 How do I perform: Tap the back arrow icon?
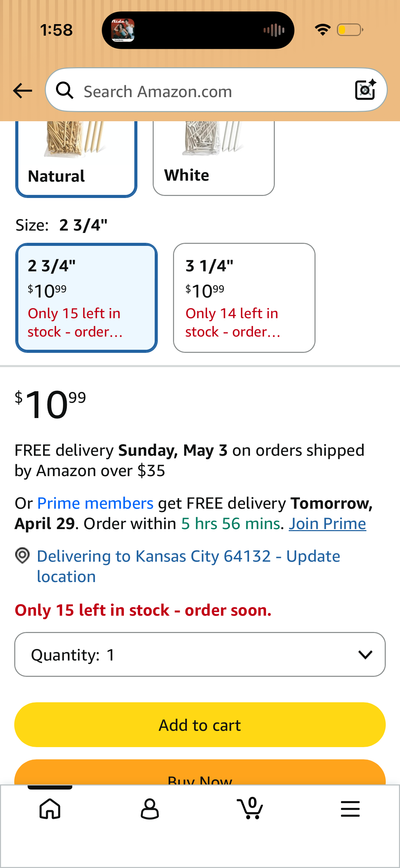coord(22,91)
